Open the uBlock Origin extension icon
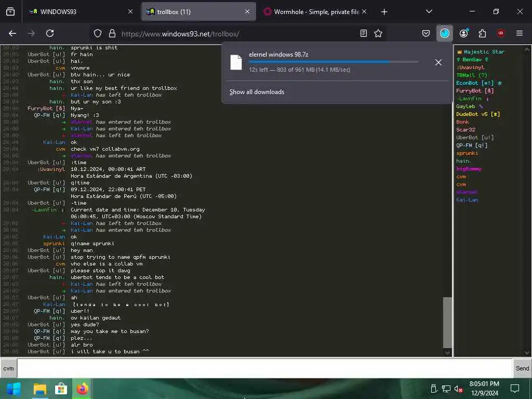The image size is (532, 399). pos(501,33)
